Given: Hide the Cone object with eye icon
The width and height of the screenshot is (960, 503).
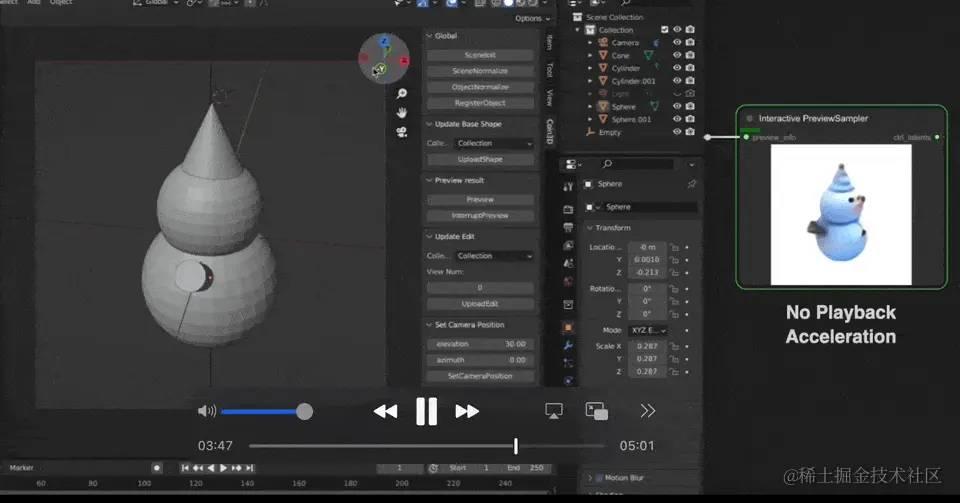Looking at the screenshot, I should click(x=677, y=55).
